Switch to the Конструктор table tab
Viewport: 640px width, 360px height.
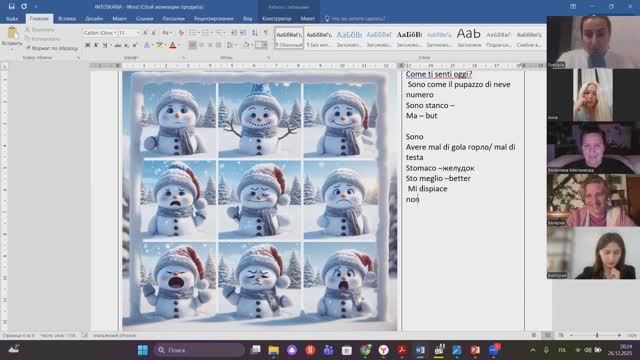[x=277, y=19]
